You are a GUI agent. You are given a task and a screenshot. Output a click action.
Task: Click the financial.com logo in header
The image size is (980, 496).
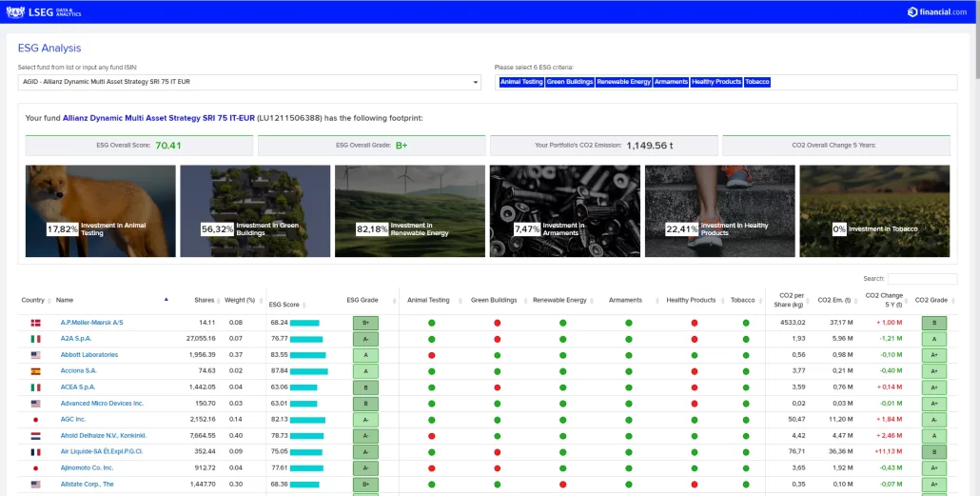pyautogui.click(x=936, y=11)
